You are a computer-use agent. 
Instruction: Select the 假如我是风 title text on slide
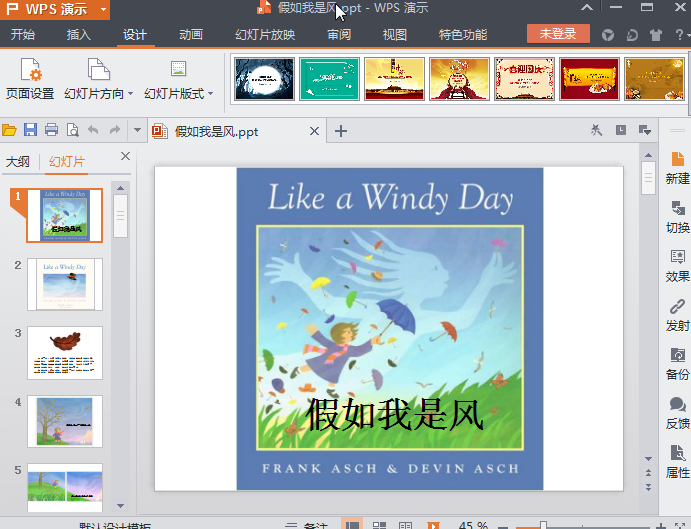click(394, 414)
